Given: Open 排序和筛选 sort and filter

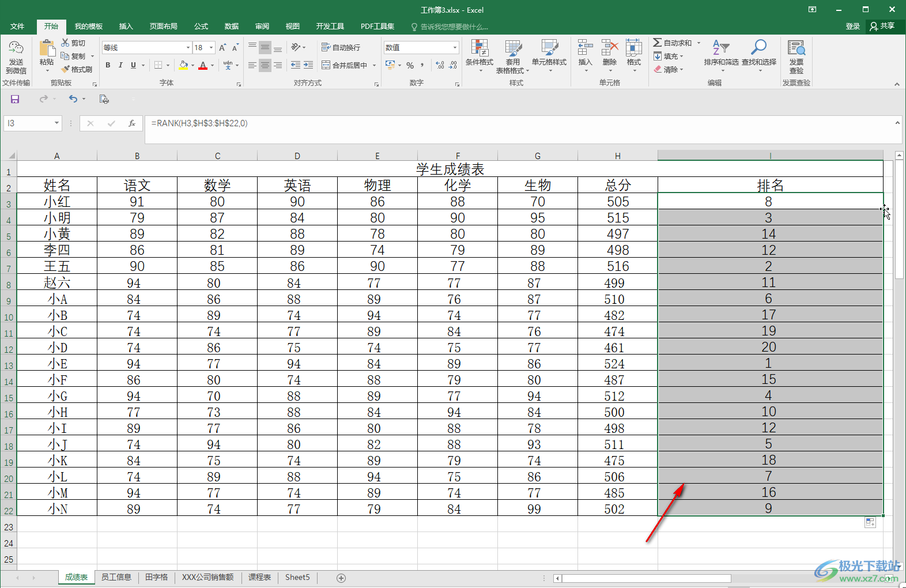Looking at the screenshot, I should 721,55.
